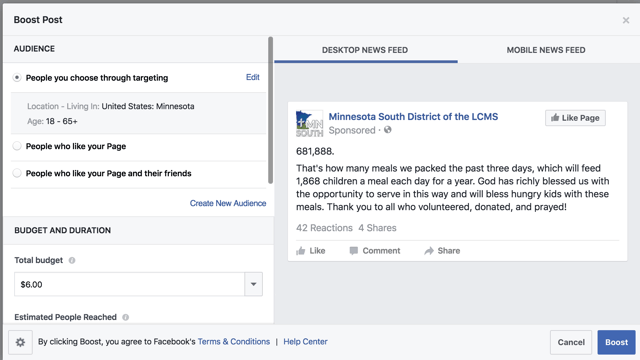Click the Minnesota South page logo thumbnail
640x360 pixels.
click(x=309, y=124)
